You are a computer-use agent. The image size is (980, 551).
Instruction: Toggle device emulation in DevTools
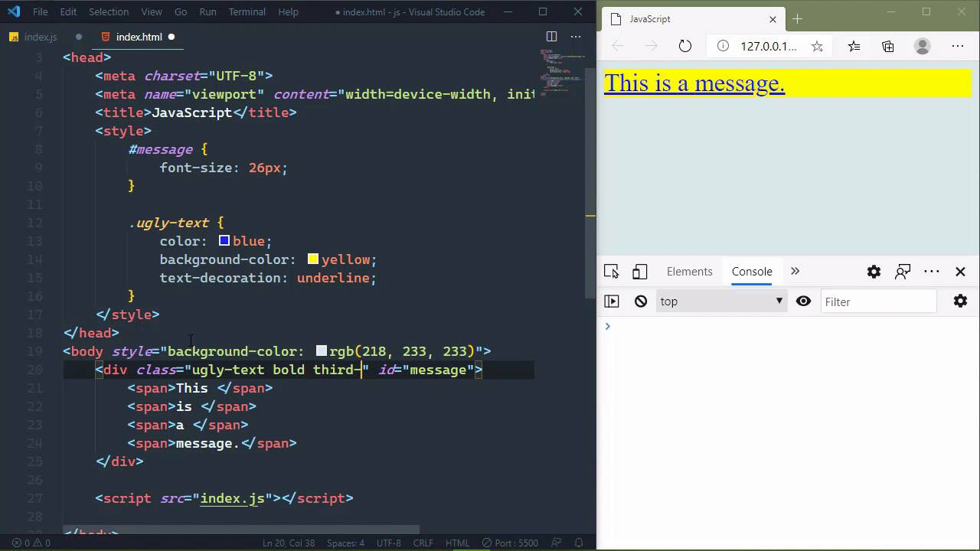click(x=640, y=272)
